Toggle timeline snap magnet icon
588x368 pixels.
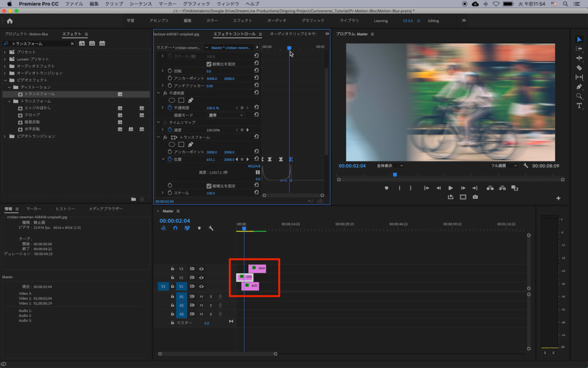point(175,228)
